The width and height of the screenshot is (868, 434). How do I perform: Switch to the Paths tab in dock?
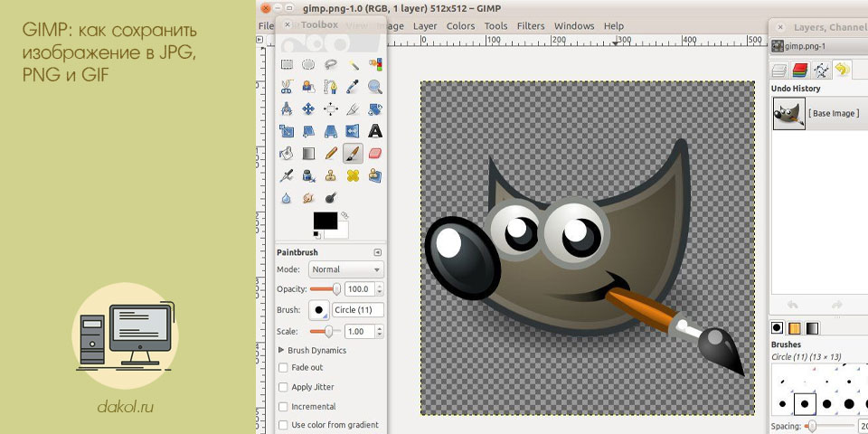tap(822, 71)
